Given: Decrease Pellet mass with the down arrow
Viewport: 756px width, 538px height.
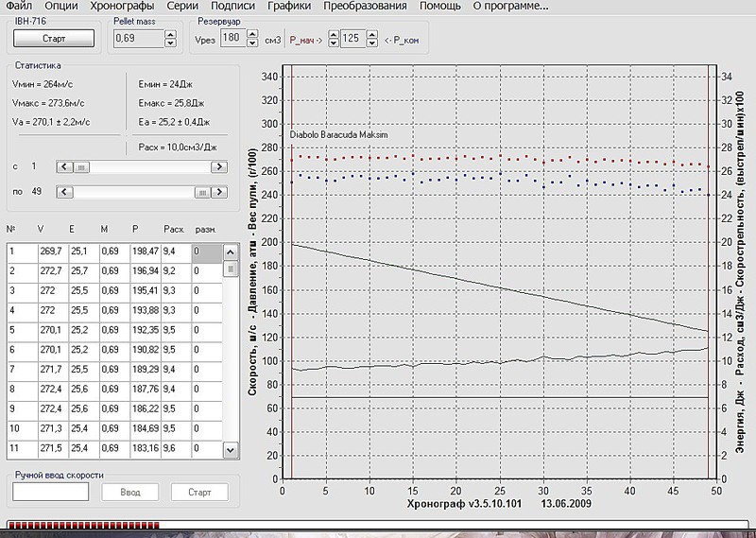Looking at the screenshot, I should (170, 43).
